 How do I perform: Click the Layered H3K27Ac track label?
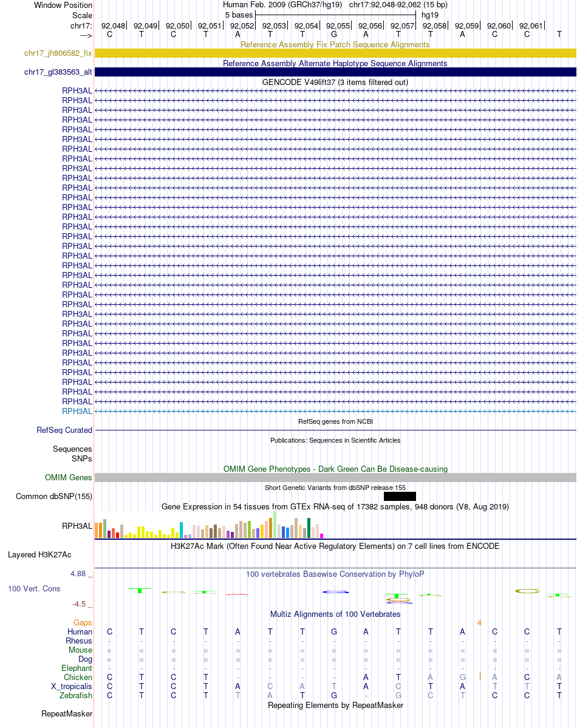[39, 555]
